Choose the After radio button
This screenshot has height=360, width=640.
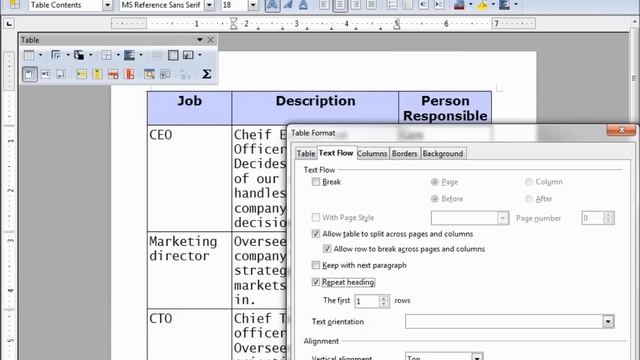pos(529,199)
